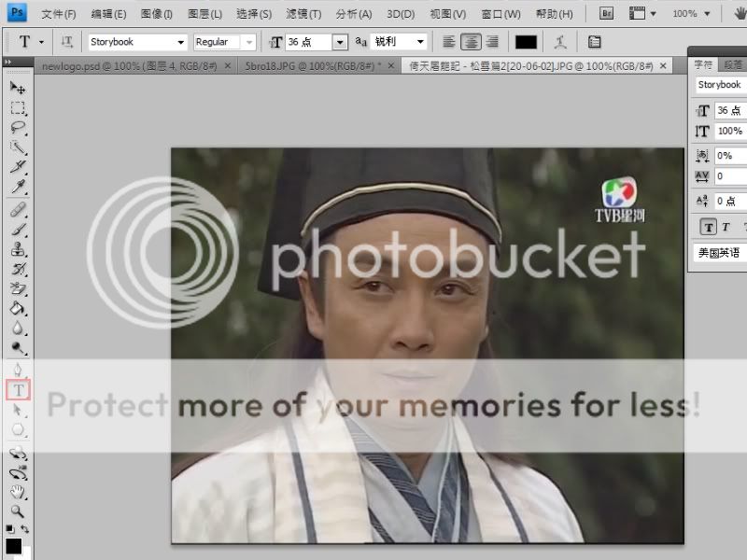747x560 pixels.
Task: Open 编辑(E) menu
Action: [108, 14]
